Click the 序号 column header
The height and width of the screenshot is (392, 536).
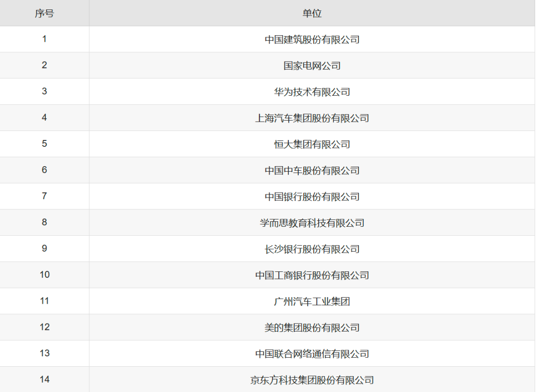(x=44, y=13)
